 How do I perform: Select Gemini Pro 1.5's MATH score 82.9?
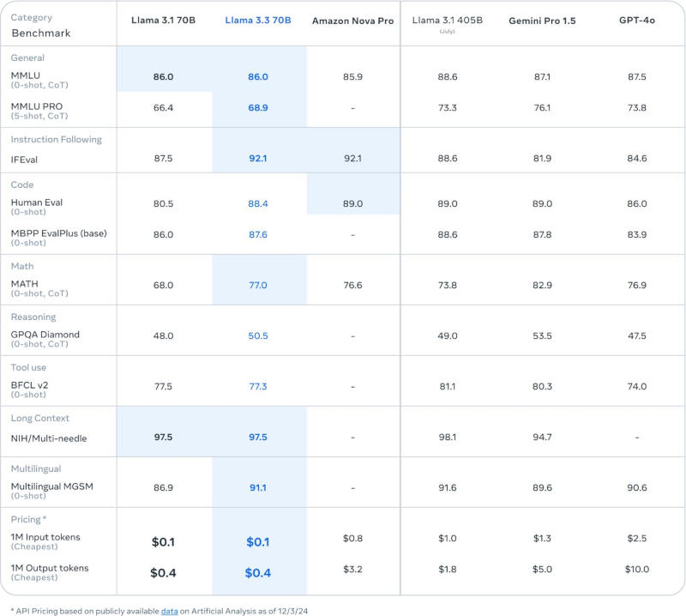(x=541, y=284)
